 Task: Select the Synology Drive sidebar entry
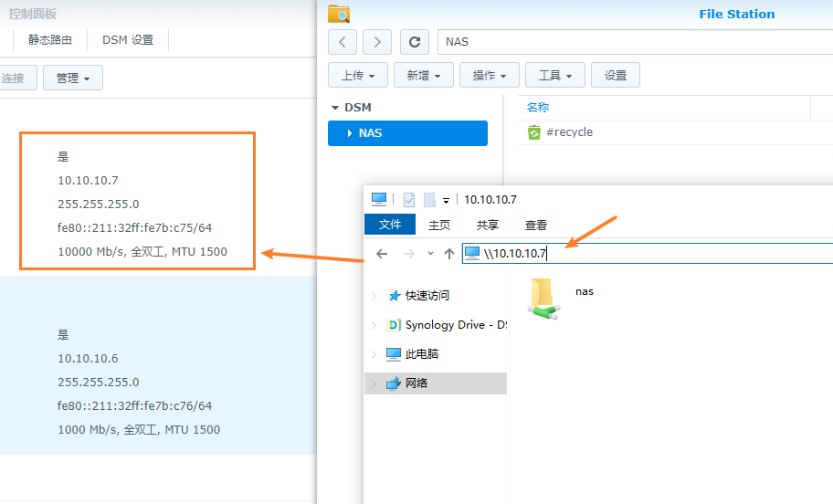click(x=456, y=325)
